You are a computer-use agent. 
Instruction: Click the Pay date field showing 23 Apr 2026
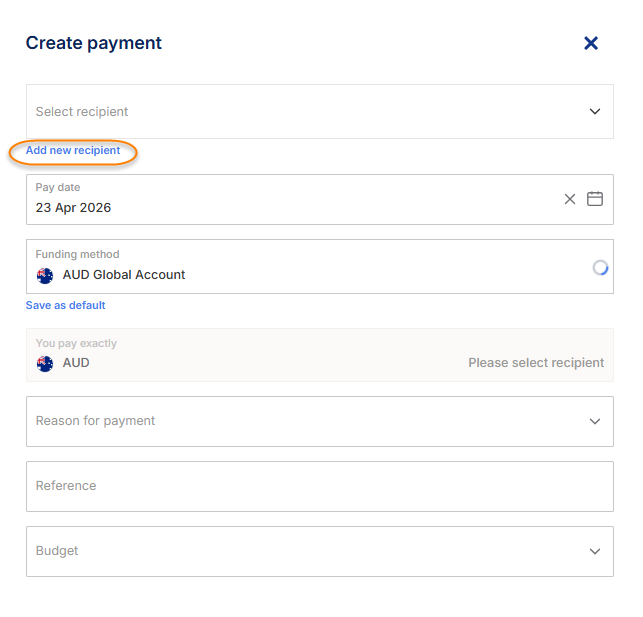pyautogui.click(x=280, y=200)
